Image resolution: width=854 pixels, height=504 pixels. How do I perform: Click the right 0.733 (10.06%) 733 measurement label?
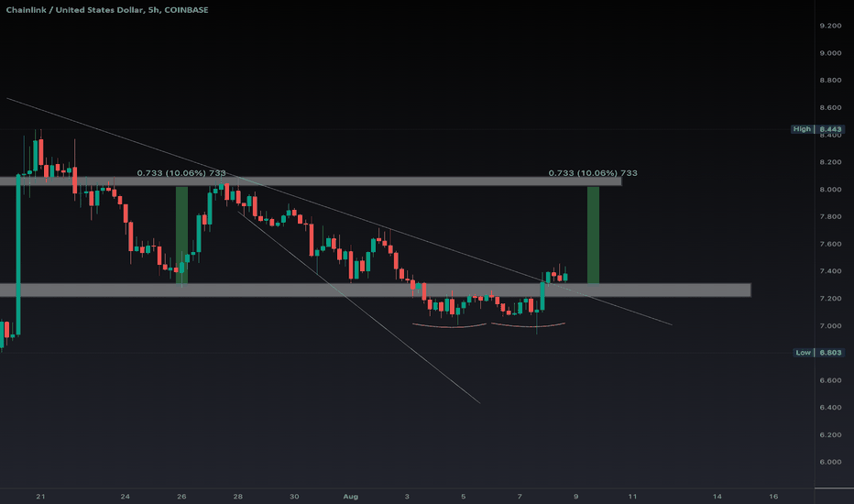[593, 172]
